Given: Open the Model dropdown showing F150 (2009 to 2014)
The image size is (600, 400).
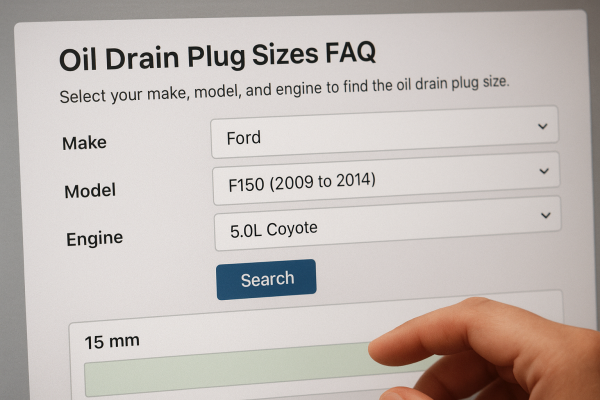Looking at the screenshot, I should [386, 178].
